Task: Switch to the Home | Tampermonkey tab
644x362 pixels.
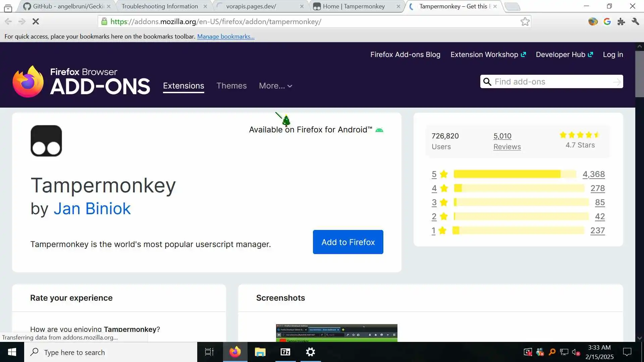Action: coord(354,6)
